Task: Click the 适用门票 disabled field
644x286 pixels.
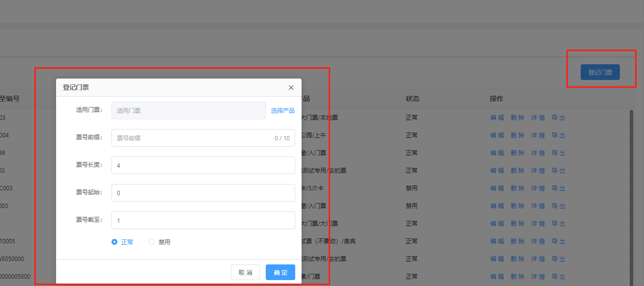Action: click(188, 111)
